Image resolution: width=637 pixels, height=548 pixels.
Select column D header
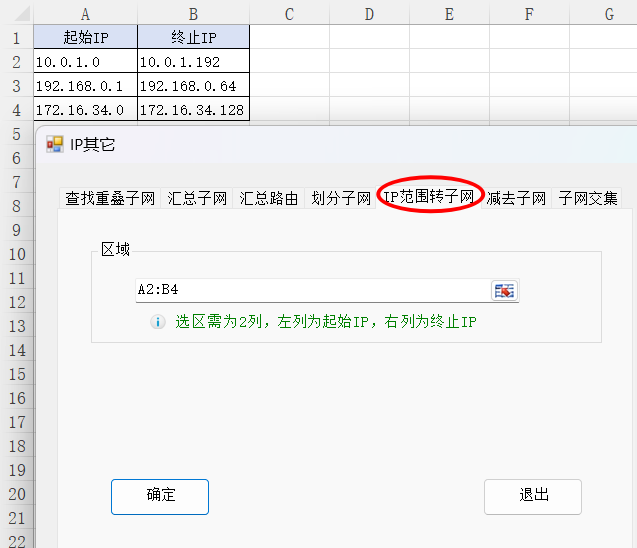pos(369,14)
